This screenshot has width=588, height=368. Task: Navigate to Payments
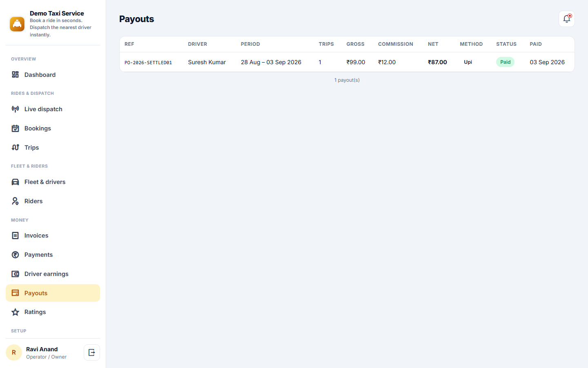53,254
